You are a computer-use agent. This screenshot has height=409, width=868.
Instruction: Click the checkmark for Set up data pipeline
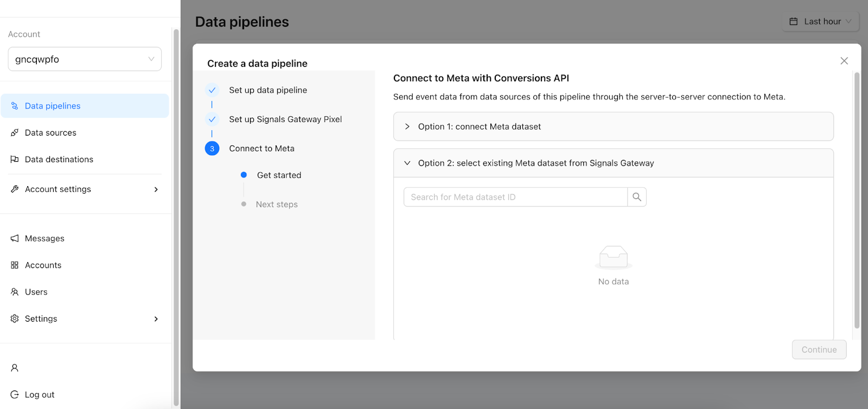click(x=212, y=90)
